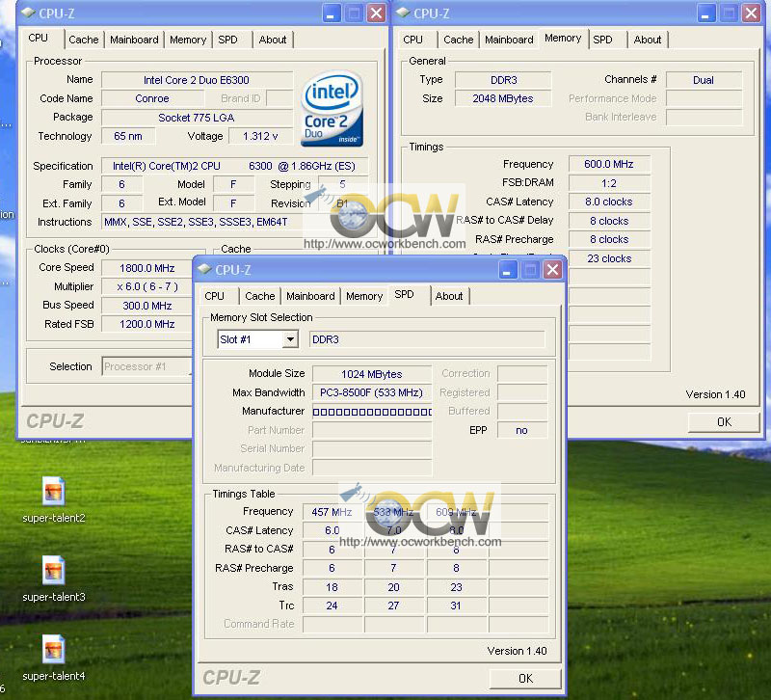Click CPU-Z title icon in front SPD window
This screenshot has height=700, width=771.
(204, 269)
